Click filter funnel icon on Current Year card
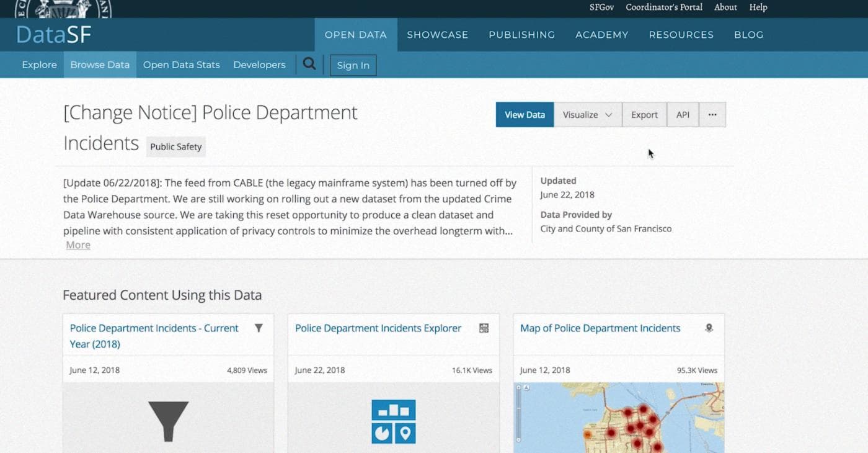Screen dimensions: 868x453 [259, 328]
